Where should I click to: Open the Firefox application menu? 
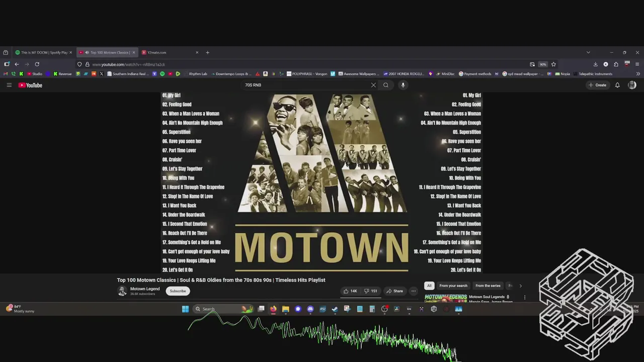coord(637,64)
